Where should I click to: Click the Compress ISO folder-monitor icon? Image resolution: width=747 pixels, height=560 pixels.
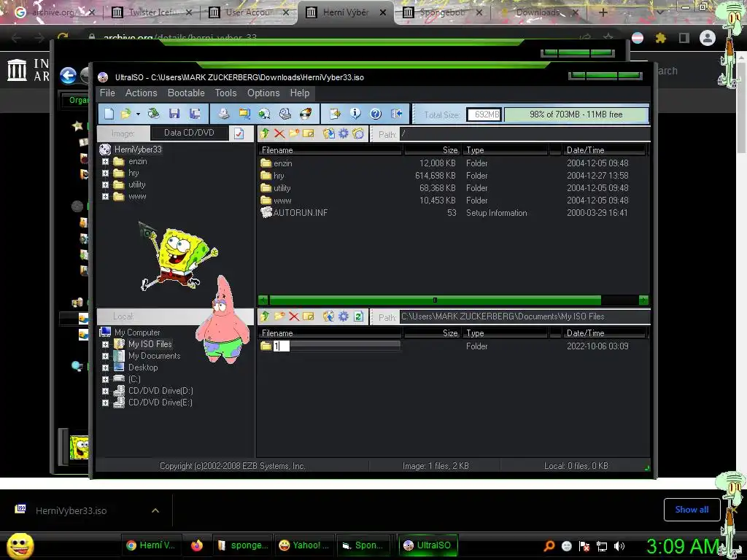(x=244, y=113)
